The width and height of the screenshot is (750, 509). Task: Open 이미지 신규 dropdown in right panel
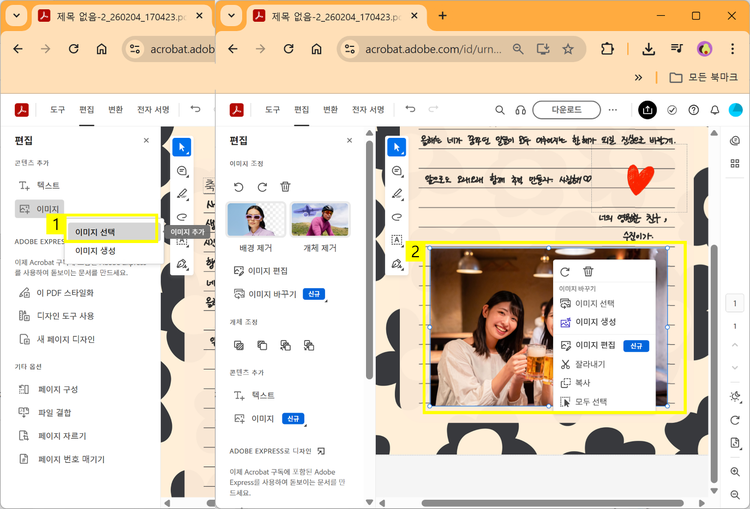pyautogui.click(x=269, y=419)
